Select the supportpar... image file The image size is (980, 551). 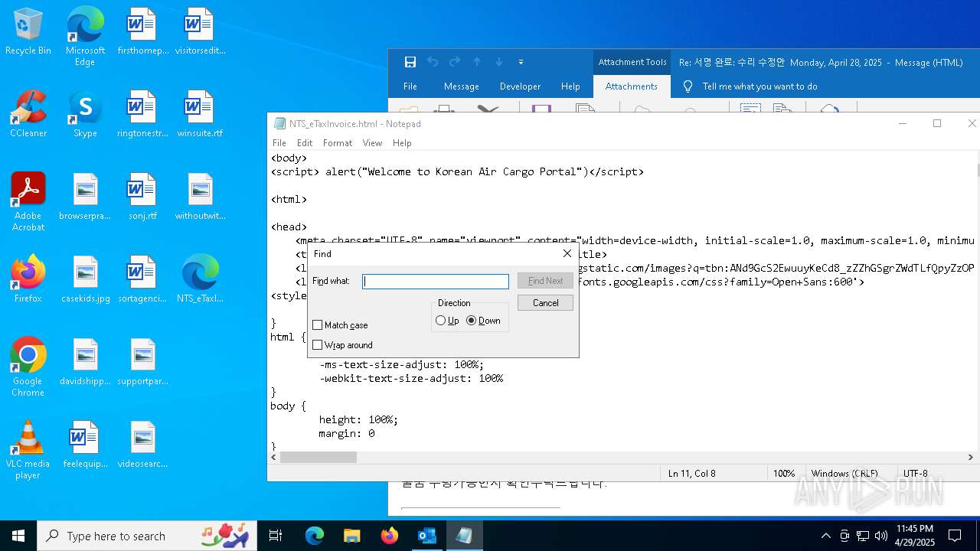[x=142, y=362]
